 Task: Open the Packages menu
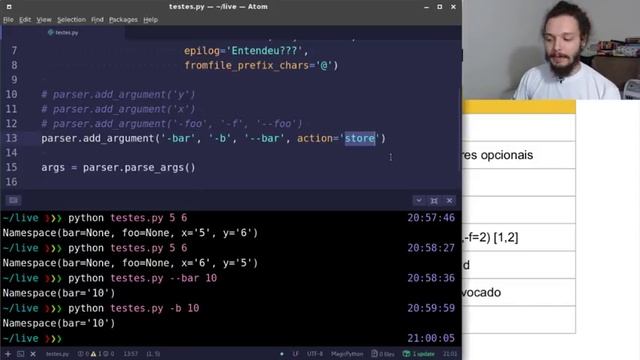[x=123, y=20]
